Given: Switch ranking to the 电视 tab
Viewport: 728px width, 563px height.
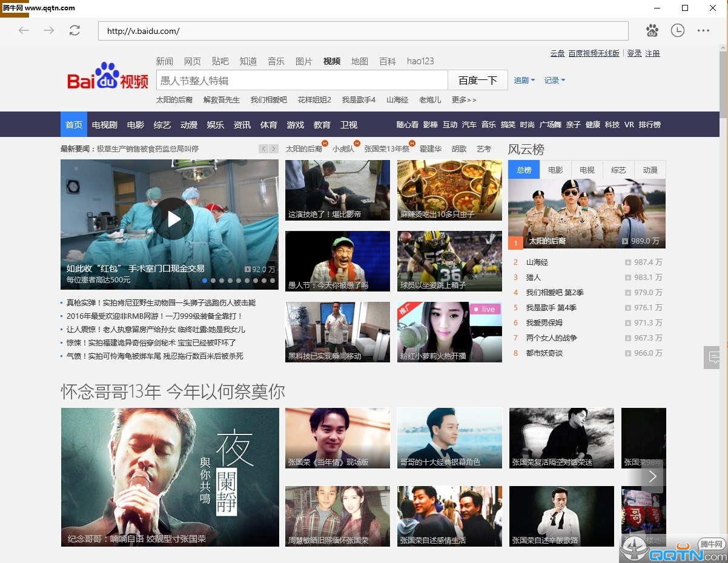Looking at the screenshot, I should pos(587,170).
